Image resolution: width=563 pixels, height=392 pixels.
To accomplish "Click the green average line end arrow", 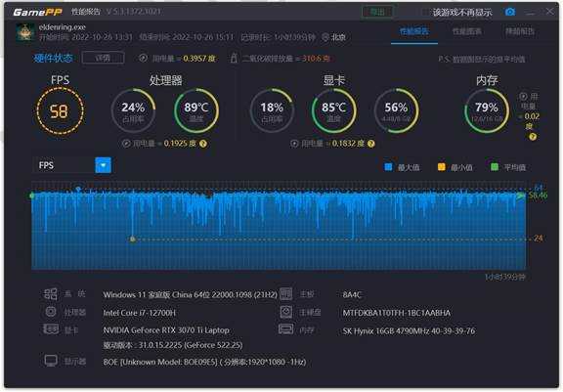I will coord(521,196).
